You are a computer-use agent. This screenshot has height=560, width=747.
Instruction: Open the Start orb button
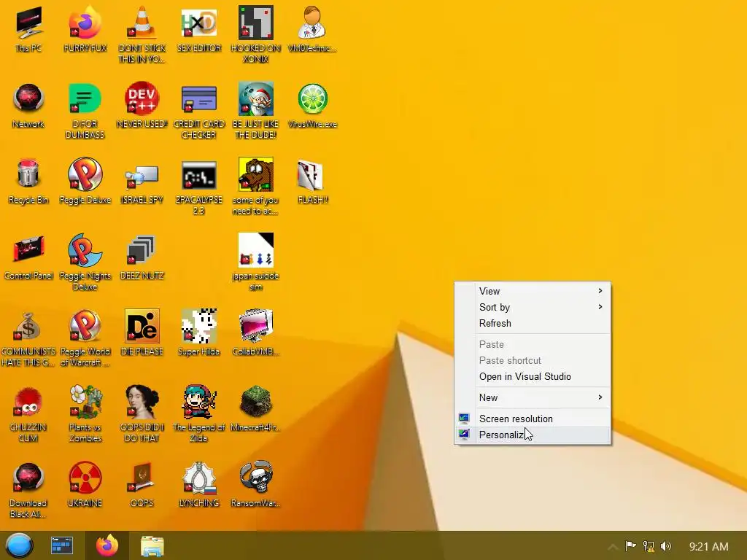(x=19, y=545)
